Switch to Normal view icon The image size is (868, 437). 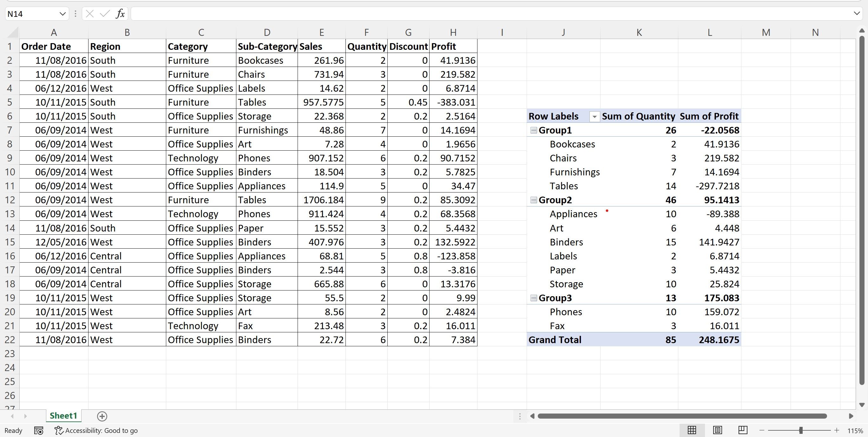point(692,430)
